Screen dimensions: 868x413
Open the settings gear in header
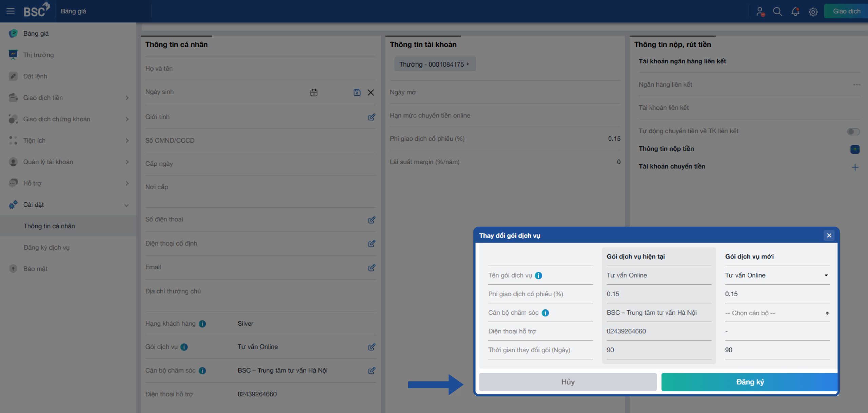813,12
